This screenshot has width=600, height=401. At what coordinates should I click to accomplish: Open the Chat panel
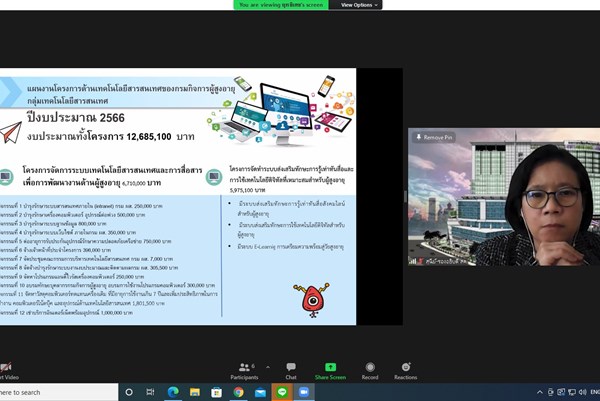point(291,371)
